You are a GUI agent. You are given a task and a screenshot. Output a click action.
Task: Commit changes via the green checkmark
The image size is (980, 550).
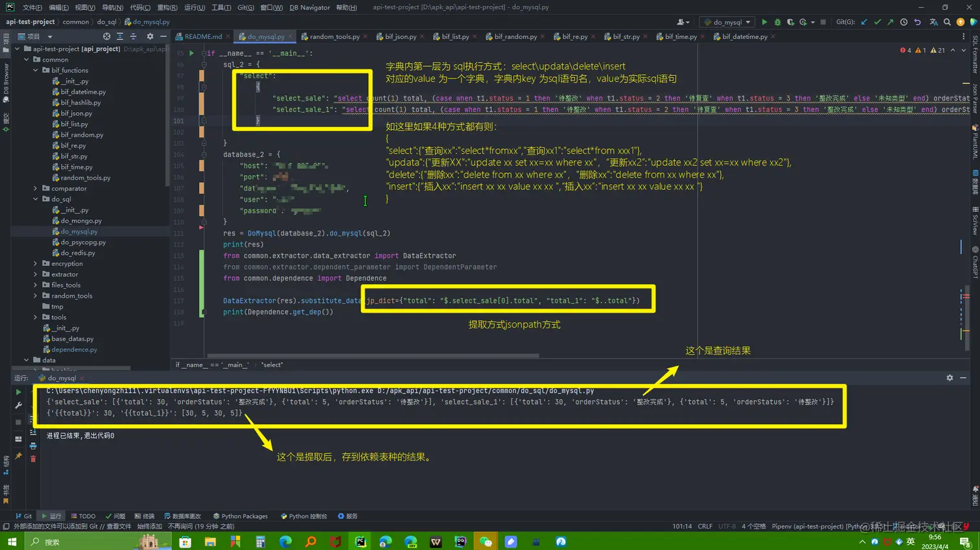tap(878, 22)
